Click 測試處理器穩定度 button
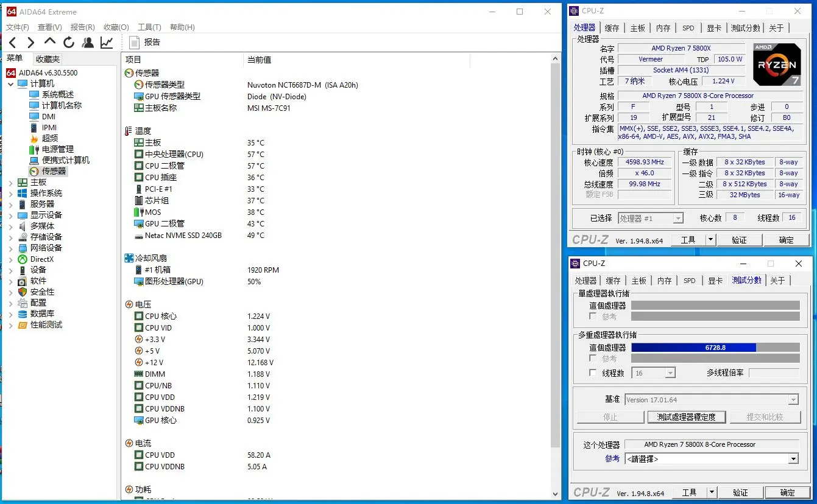 (687, 417)
